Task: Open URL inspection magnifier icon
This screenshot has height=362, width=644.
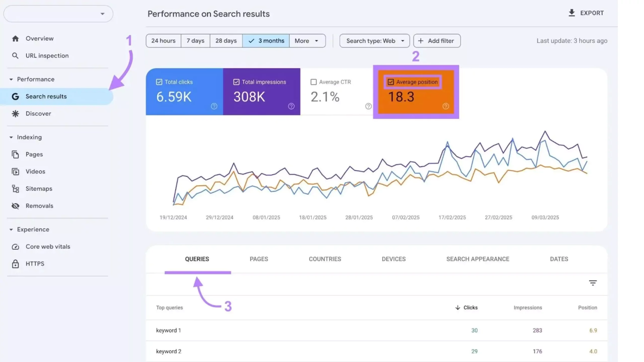Action: [15, 56]
